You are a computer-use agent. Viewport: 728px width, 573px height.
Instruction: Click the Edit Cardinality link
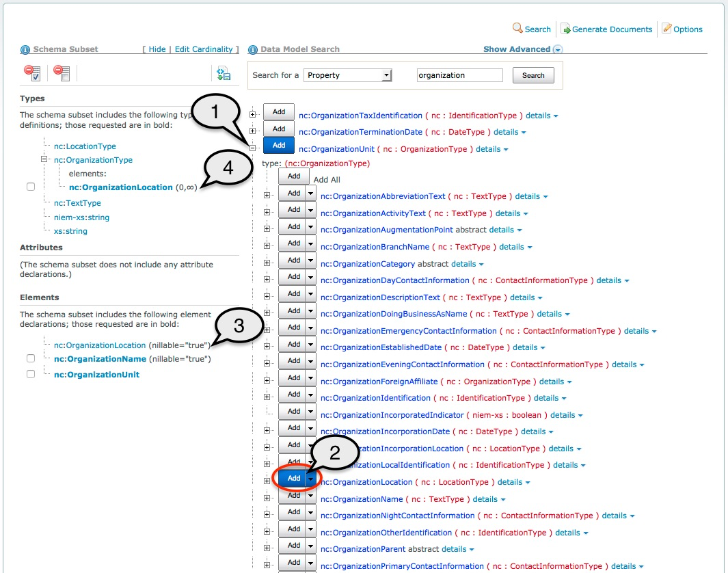(x=202, y=49)
